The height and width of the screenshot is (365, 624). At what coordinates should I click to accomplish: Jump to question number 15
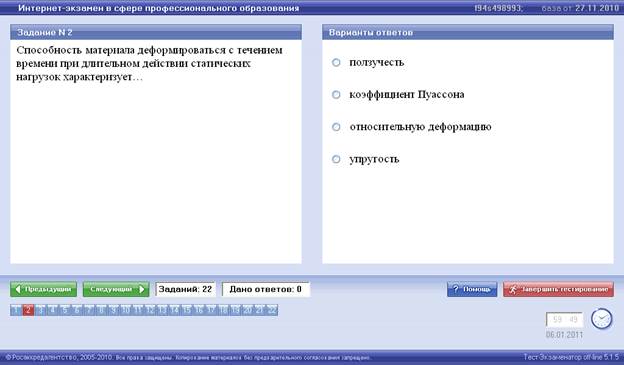pos(186,310)
